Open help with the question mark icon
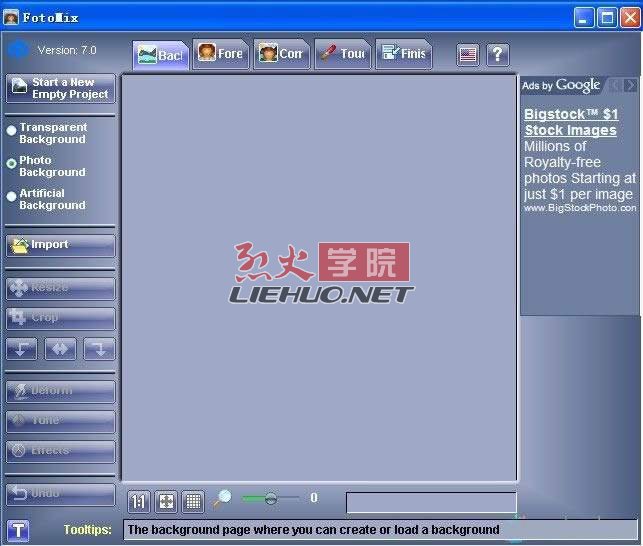 click(x=498, y=54)
